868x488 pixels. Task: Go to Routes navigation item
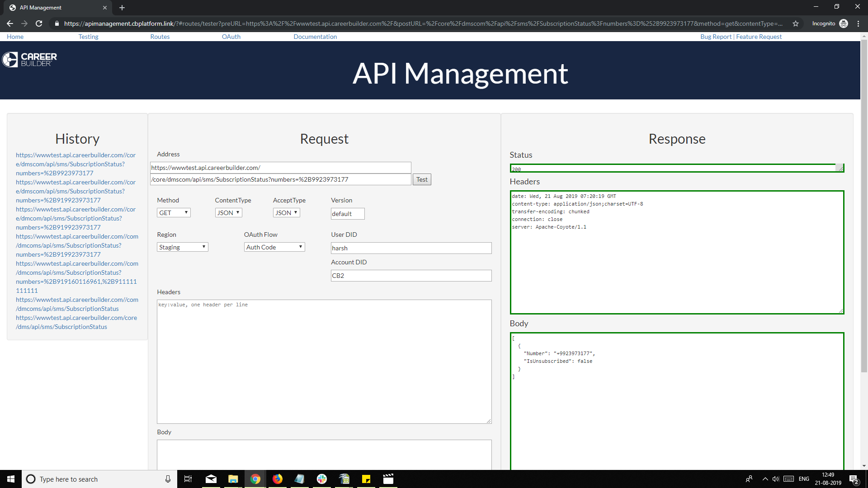pyautogui.click(x=160, y=37)
